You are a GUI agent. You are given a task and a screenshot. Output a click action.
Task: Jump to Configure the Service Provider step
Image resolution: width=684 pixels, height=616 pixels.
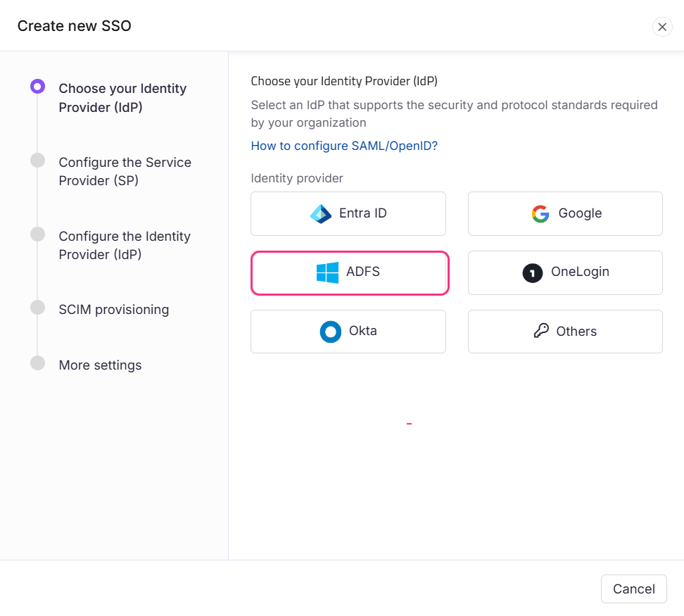[x=125, y=172]
